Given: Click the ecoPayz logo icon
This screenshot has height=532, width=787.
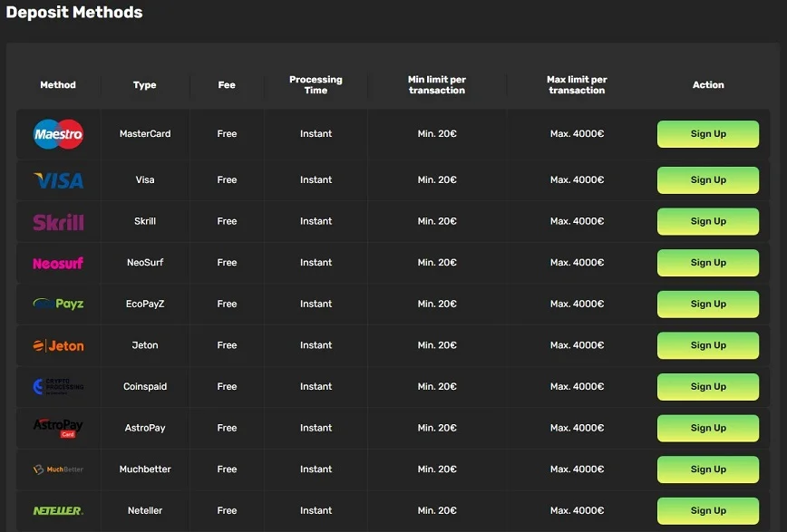Looking at the screenshot, I should tap(58, 304).
